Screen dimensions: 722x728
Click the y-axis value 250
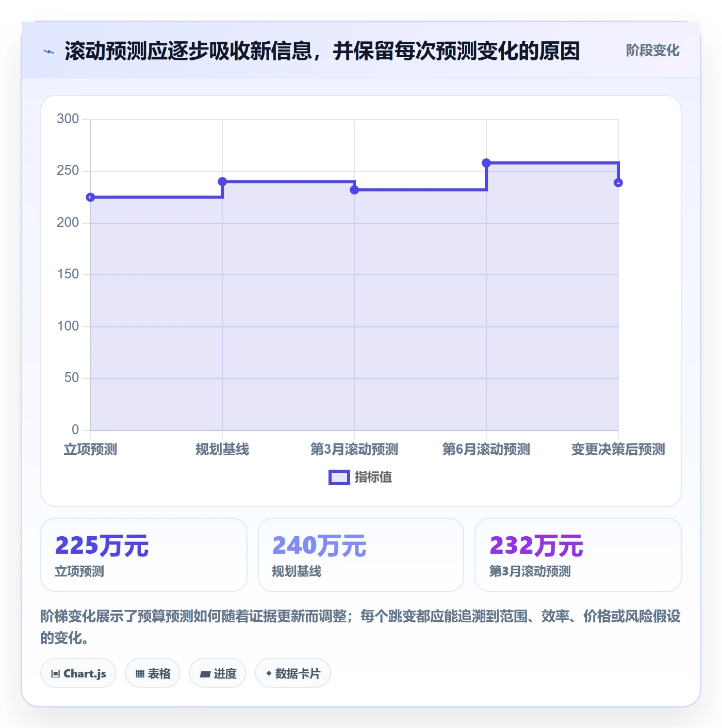68,171
